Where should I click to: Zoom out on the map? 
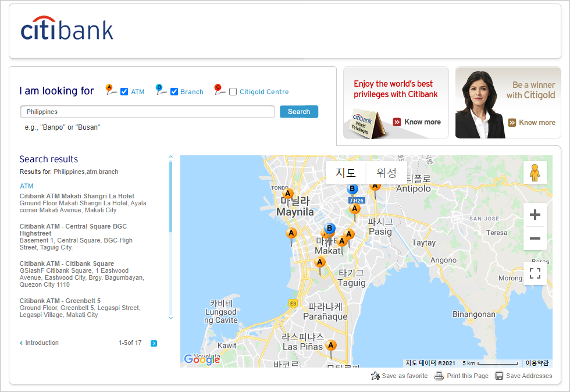pos(535,238)
